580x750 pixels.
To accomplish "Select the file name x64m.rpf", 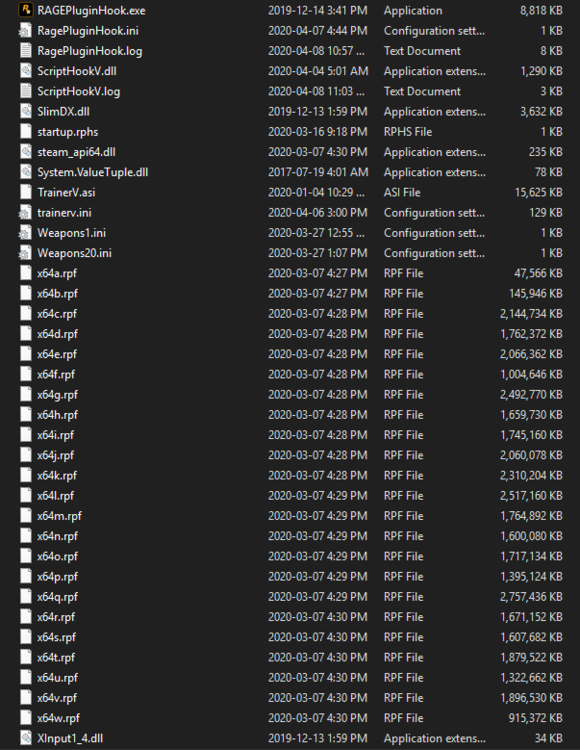I will click(x=59, y=516).
